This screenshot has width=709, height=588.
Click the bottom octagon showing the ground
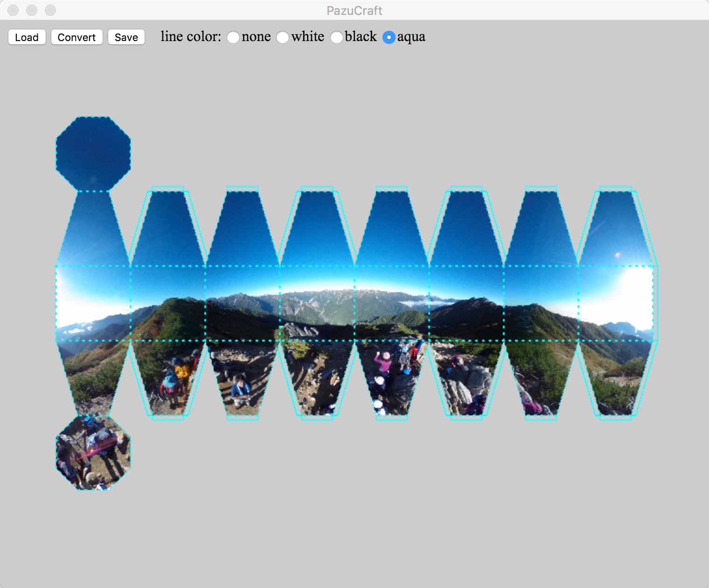point(93,452)
